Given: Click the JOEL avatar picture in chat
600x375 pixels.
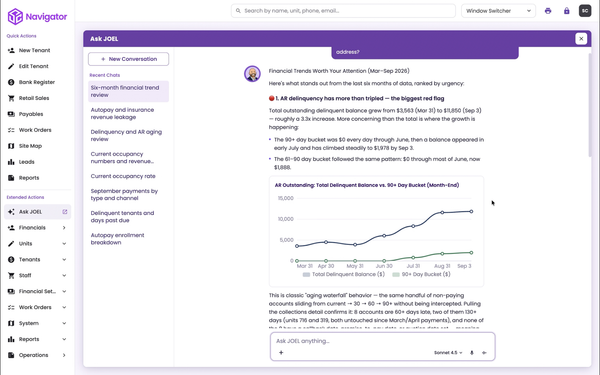Looking at the screenshot, I should pos(253,73).
